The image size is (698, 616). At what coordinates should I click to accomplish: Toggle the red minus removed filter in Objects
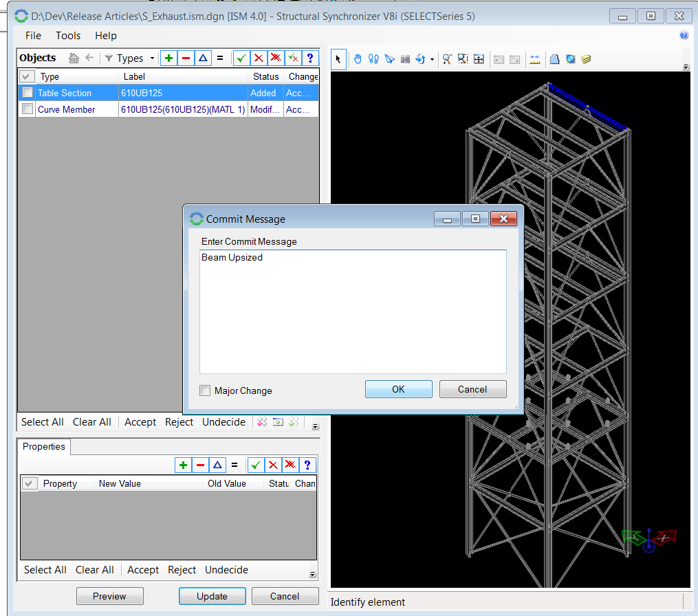pos(186,58)
